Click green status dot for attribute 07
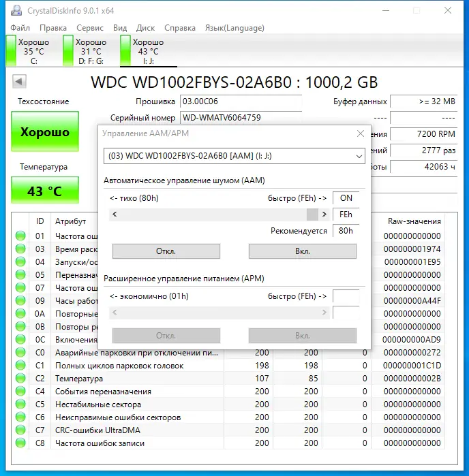The width and height of the screenshot is (469, 476). pyautogui.click(x=20, y=287)
